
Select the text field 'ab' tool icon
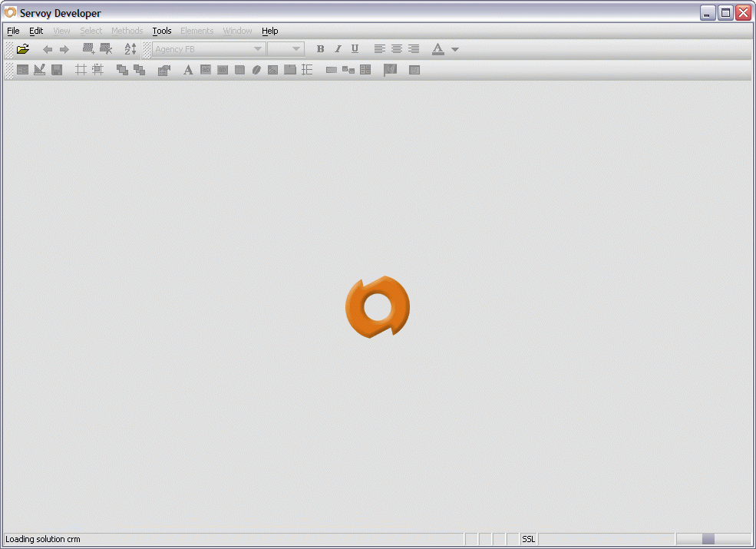coord(205,70)
